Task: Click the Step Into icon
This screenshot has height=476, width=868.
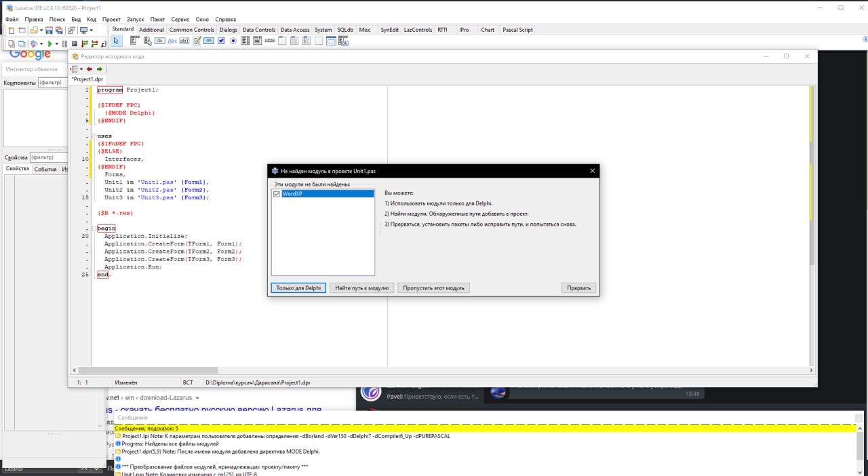Action: (85, 44)
